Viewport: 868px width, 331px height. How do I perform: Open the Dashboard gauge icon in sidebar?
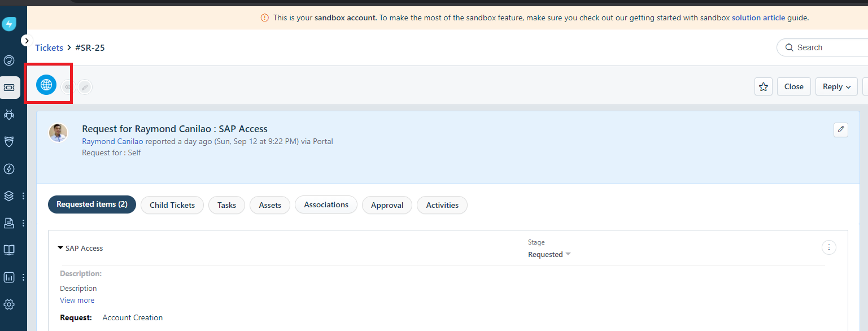(x=9, y=60)
